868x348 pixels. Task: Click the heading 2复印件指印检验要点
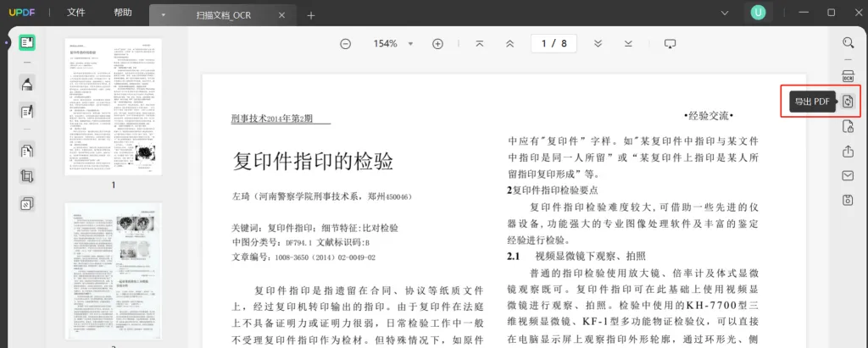point(553,191)
